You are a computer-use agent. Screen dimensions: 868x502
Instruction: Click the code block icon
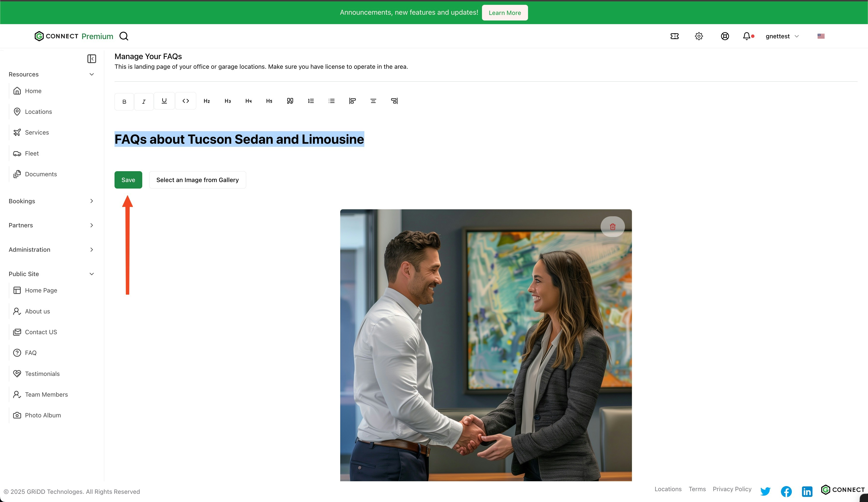186,101
